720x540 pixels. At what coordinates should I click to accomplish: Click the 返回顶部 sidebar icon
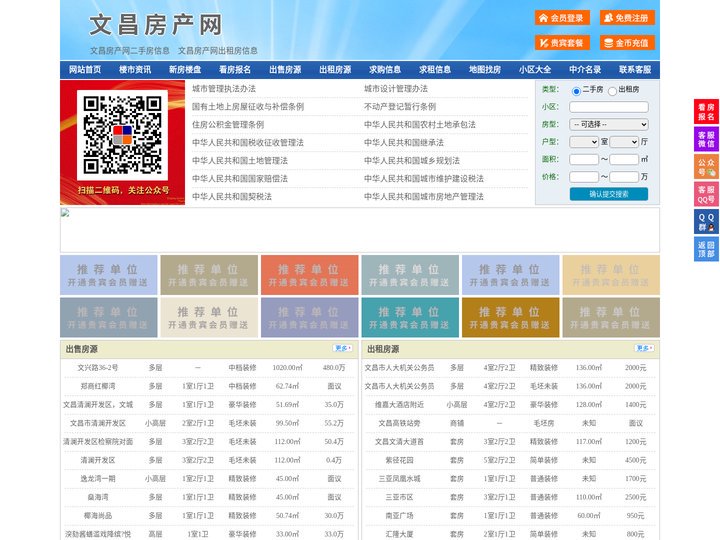tap(706, 249)
